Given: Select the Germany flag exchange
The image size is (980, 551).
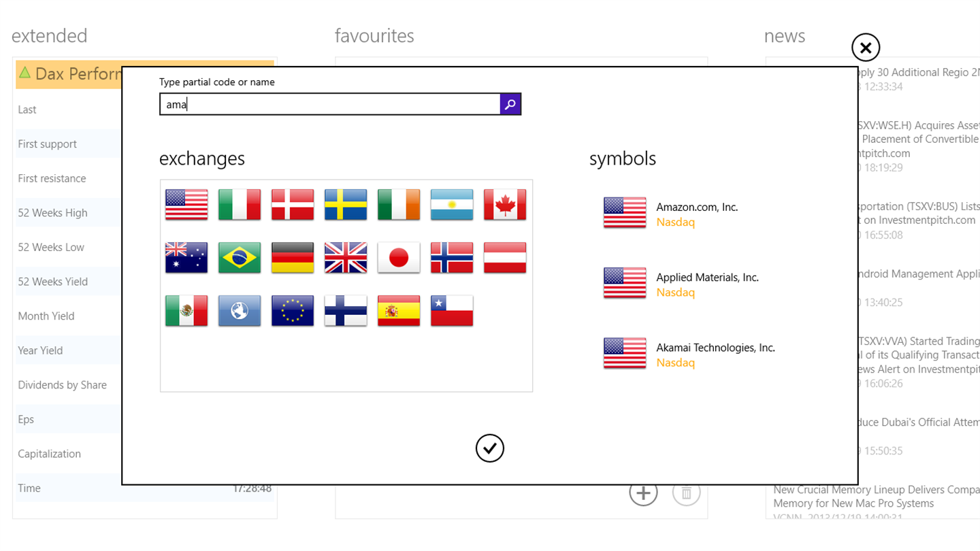Looking at the screenshot, I should pos(293,257).
